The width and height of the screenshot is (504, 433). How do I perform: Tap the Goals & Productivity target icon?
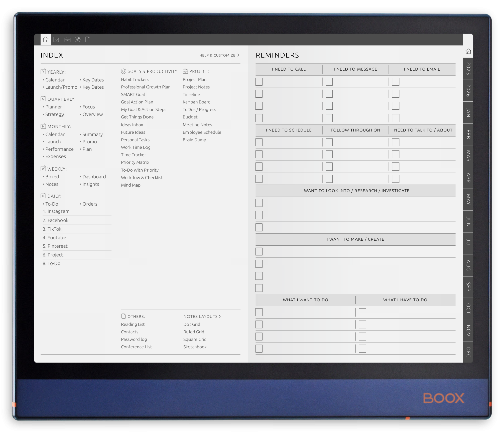click(x=123, y=71)
